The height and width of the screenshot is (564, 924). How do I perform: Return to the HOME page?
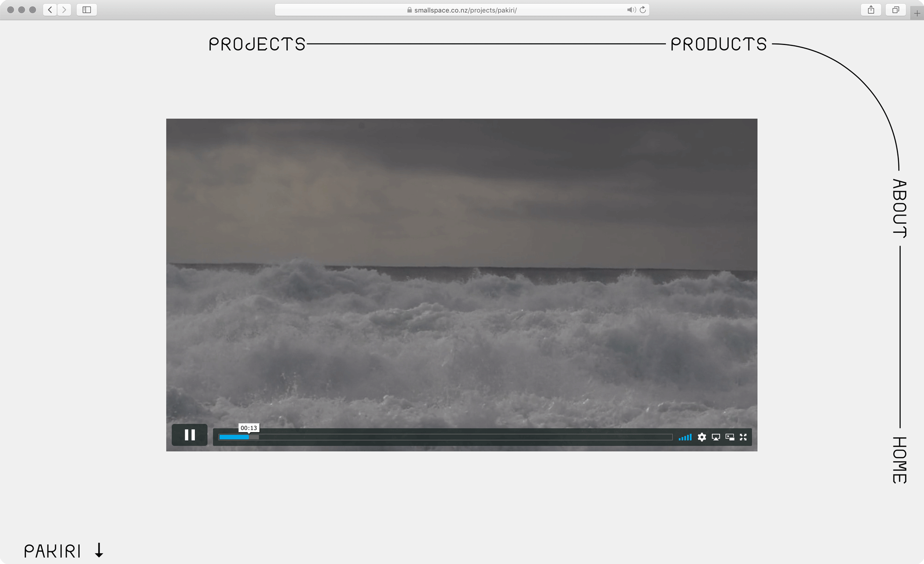(x=900, y=460)
